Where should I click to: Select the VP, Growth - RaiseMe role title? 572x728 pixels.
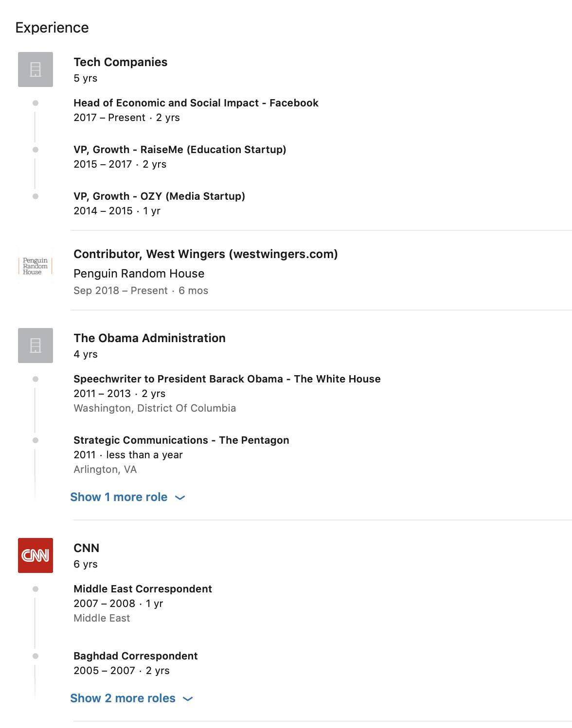tap(180, 150)
